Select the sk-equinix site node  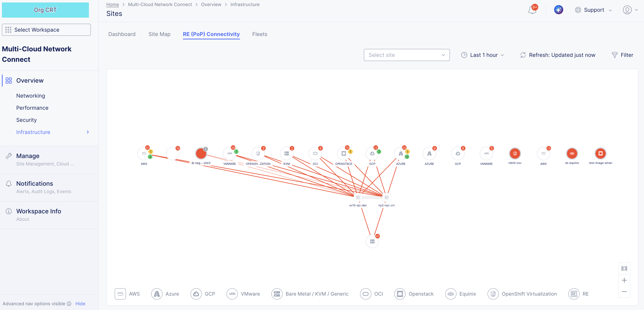pos(572,153)
